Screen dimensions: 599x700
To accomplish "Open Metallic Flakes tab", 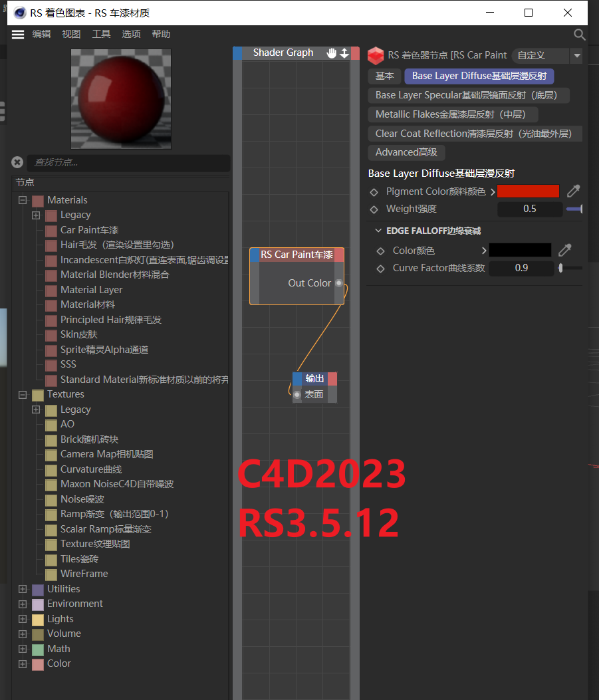I will pyautogui.click(x=453, y=114).
